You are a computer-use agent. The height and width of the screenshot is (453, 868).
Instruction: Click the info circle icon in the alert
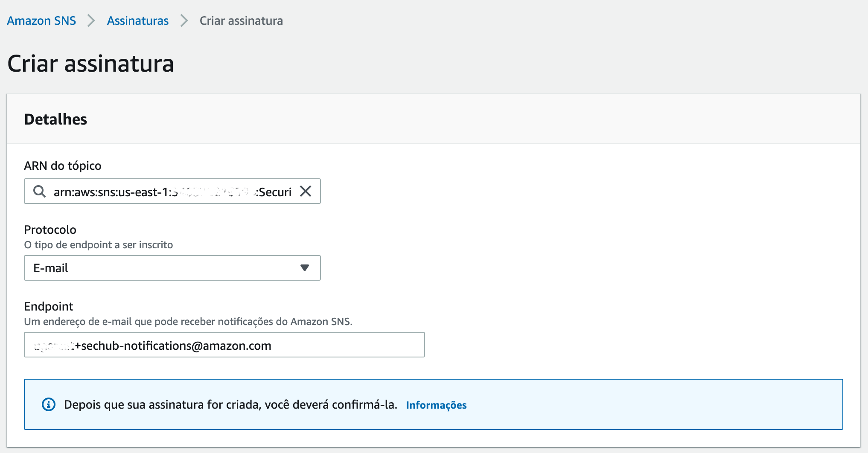[49, 404]
